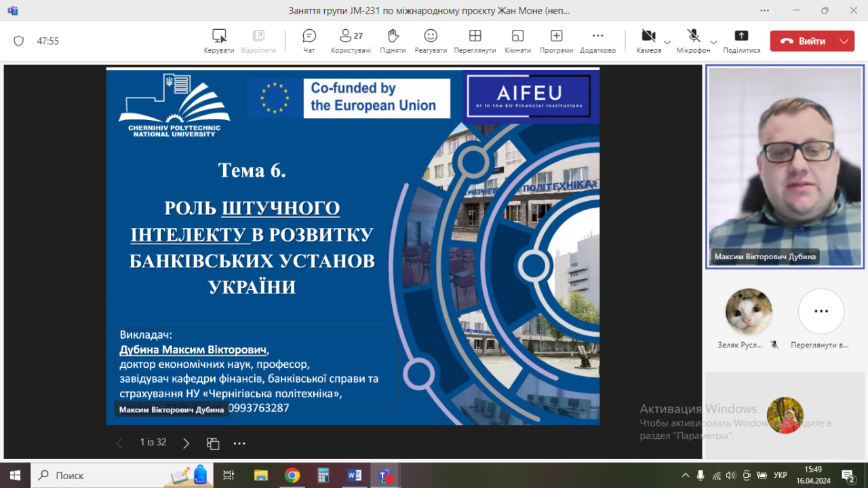868x488 pixels.
Task: Unmute the microphone
Action: pos(693,37)
